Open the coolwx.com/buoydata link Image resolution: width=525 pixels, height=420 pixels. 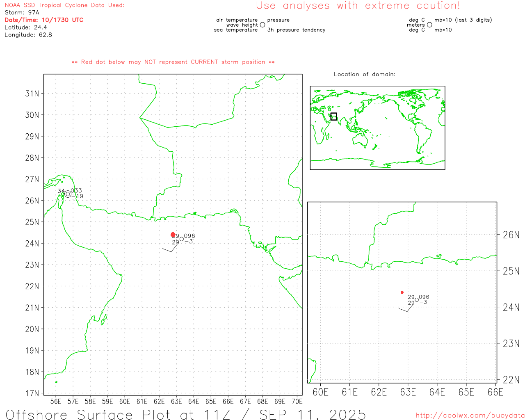470,415
